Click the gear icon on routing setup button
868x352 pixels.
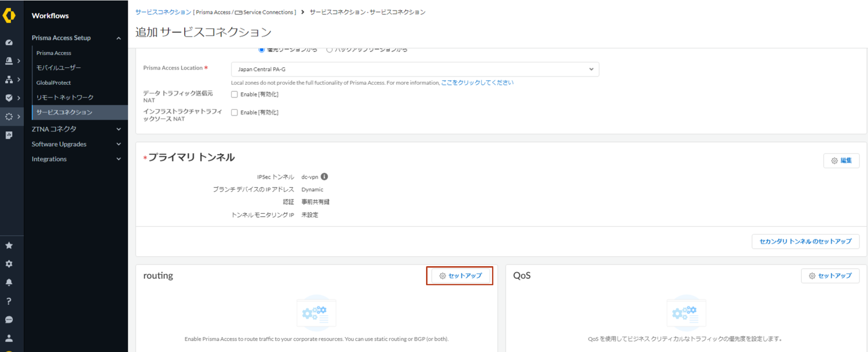coord(442,276)
